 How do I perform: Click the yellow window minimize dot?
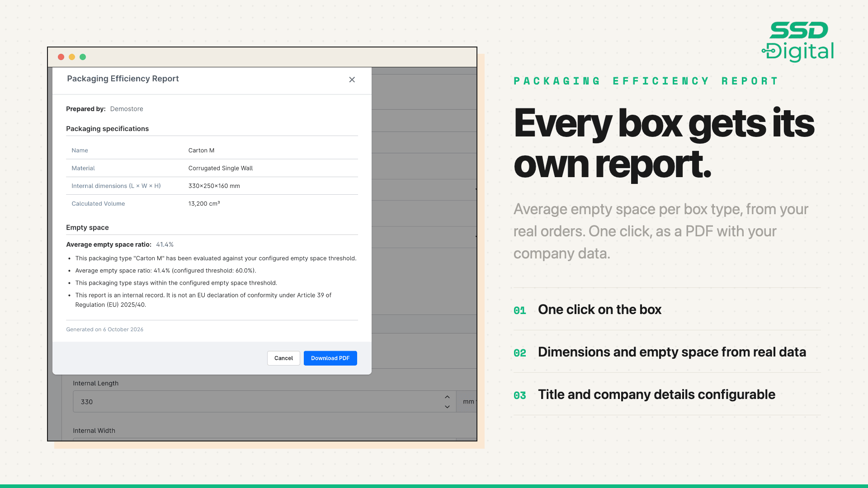pos(72,57)
